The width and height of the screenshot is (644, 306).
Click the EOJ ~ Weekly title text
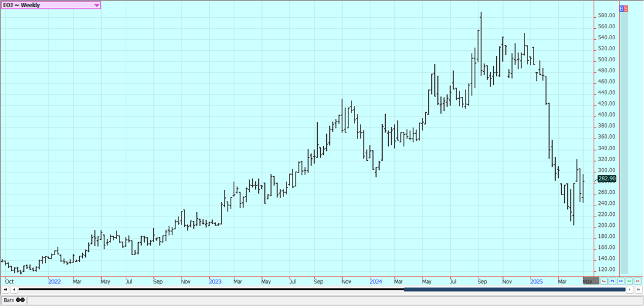(x=21, y=6)
